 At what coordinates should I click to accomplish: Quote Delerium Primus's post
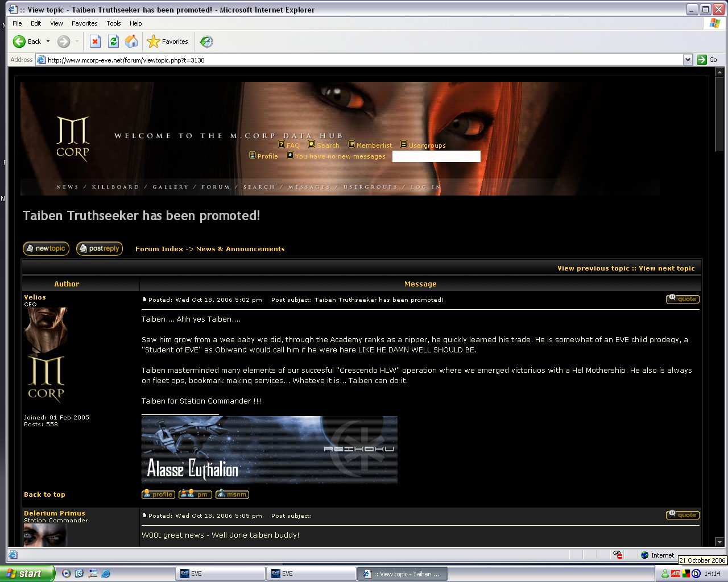click(x=682, y=515)
